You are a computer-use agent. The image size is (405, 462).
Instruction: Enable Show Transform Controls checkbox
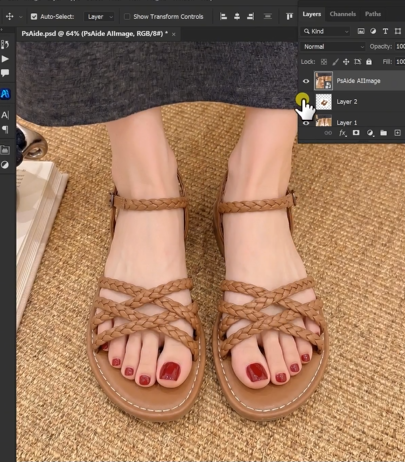tap(127, 16)
